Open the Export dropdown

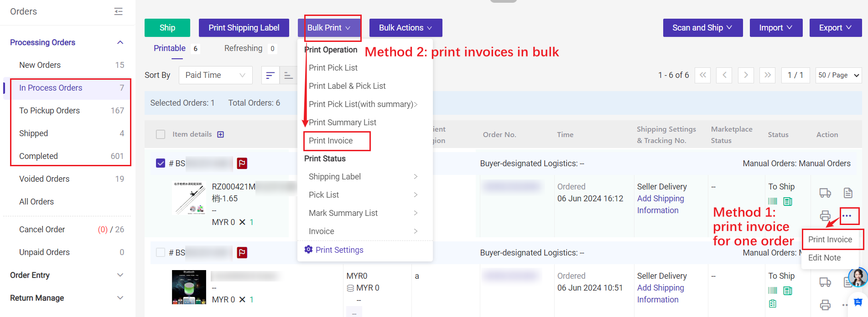coord(836,28)
